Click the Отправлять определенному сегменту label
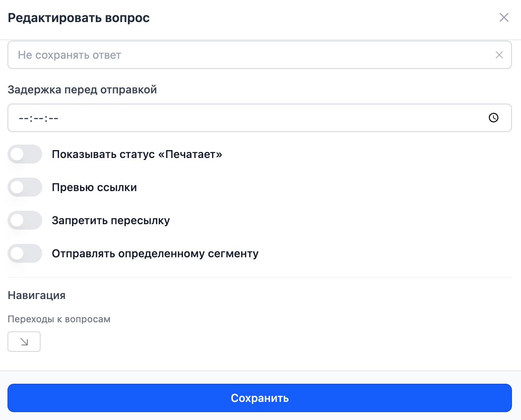 (155, 254)
